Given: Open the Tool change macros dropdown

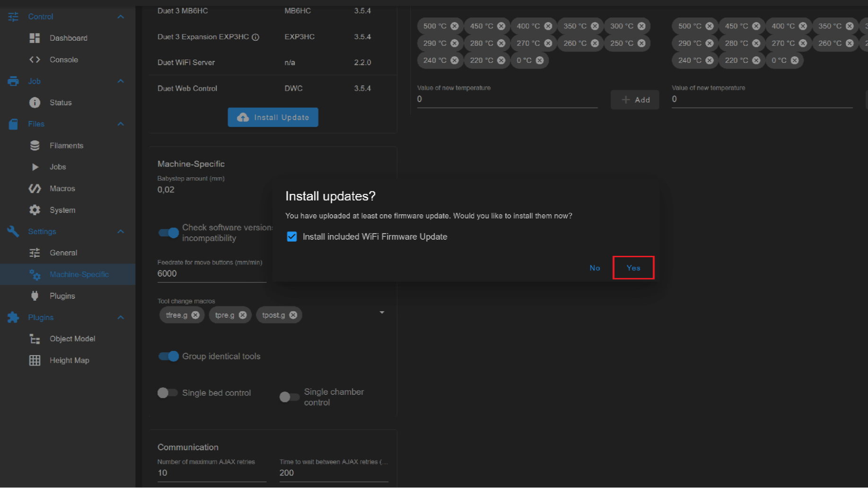Looking at the screenshot, I should [382, 313].
